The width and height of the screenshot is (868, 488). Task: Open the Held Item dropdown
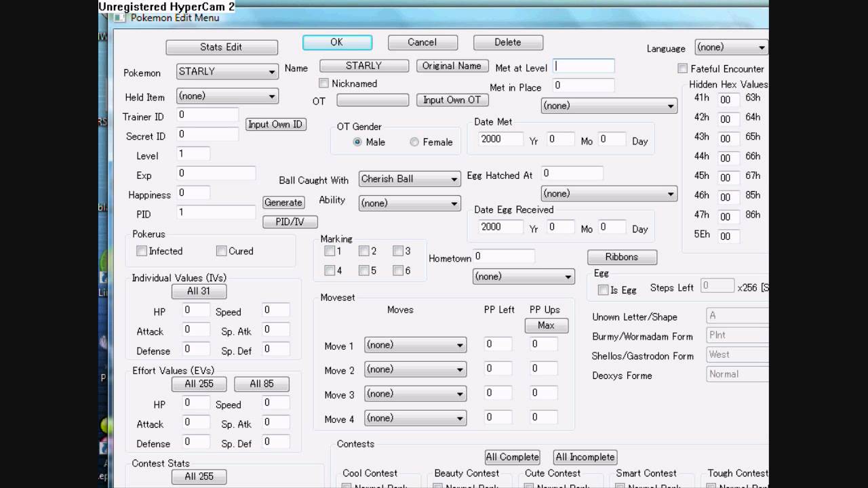pos(227,96)
